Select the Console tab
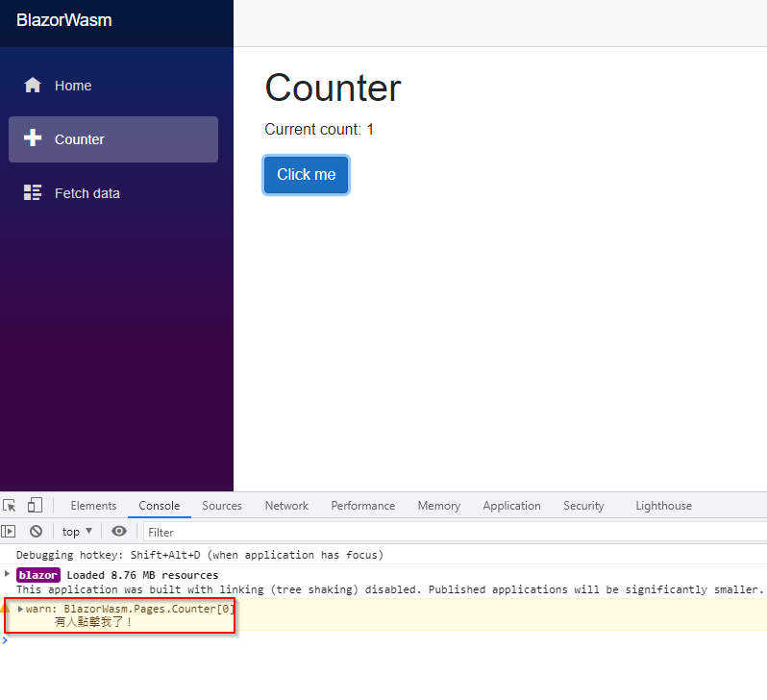The image size is (767, 700). tap(159, 506)
